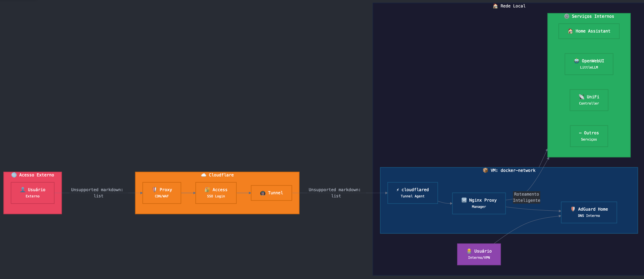The height and width of the screenshot is (279, 644).
Task: Select the Outros Serviços node
Action: (589, 136)
